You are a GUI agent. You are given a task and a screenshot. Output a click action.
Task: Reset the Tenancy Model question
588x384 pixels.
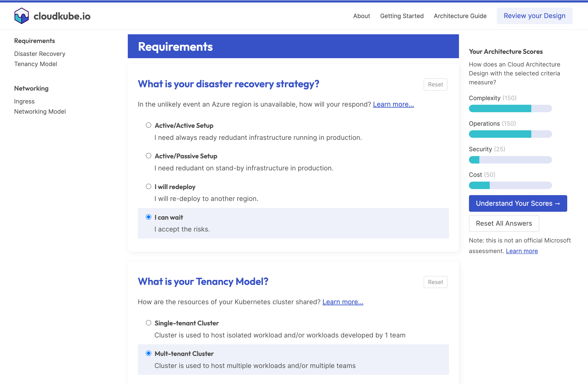click(435, 282)
